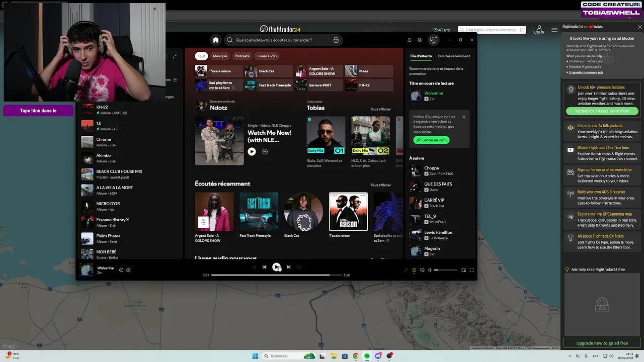Toggle shuffle in player bar
Image resolution: width=644 pixels, height=362 pixels.
point(254,267)
